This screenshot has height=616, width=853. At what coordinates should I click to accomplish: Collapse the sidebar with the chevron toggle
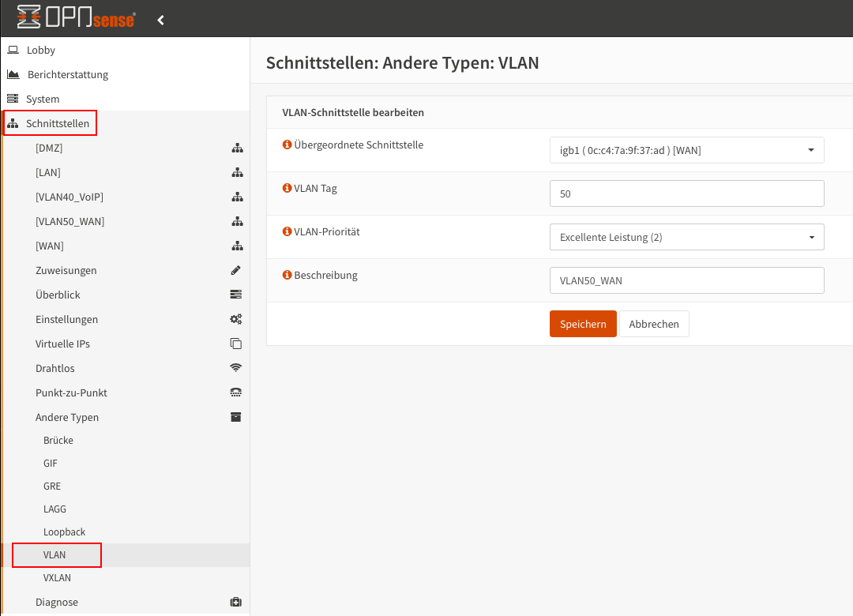pos(160,20)
